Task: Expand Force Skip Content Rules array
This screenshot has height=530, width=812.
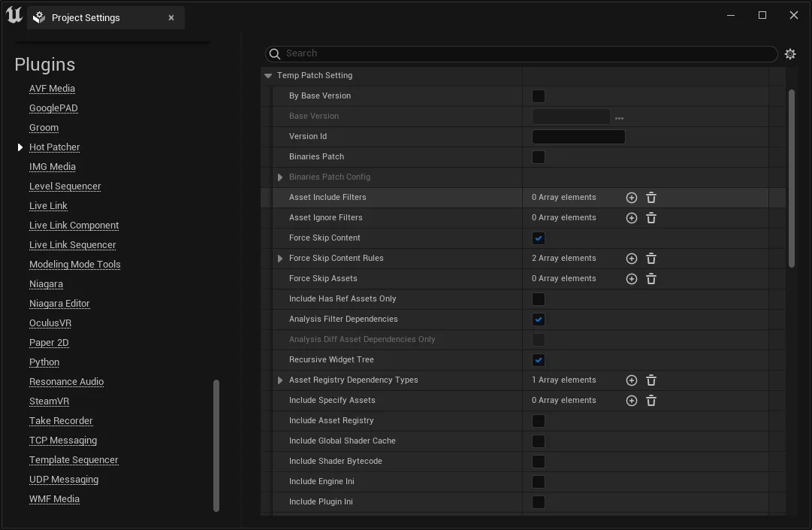Action: (280, 259)
